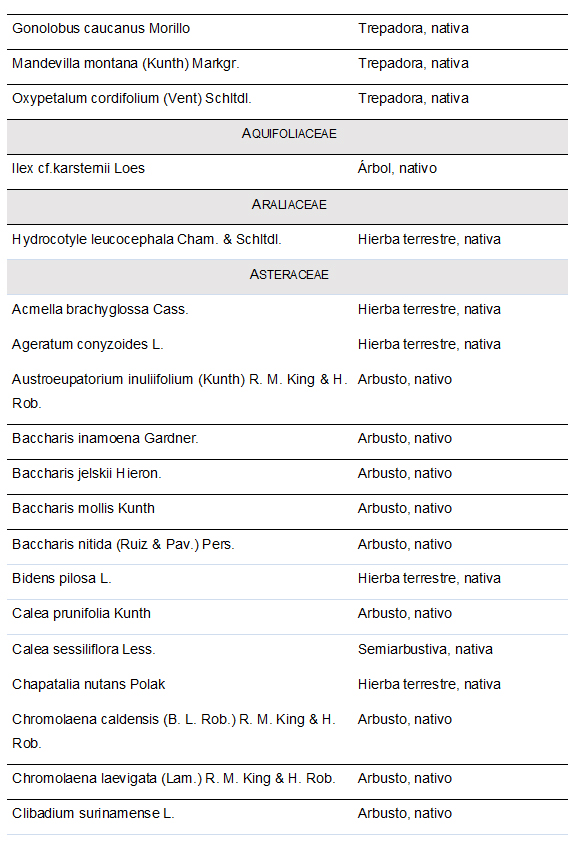Click Semiarbustiva, nativa beside Calea sessiliflora
568x850 pixels.
coord(425,649)
